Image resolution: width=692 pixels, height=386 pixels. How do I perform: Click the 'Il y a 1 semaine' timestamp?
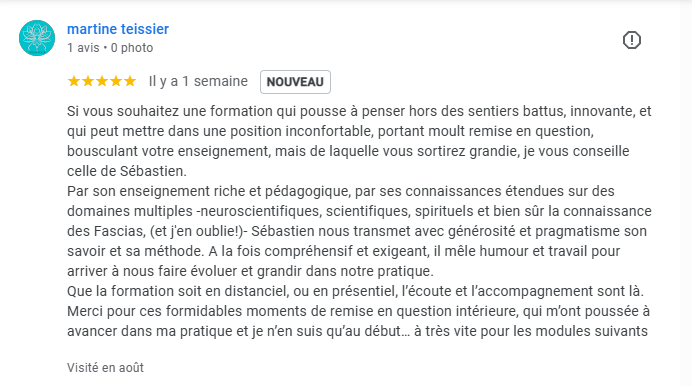click(x=198, y=82)
